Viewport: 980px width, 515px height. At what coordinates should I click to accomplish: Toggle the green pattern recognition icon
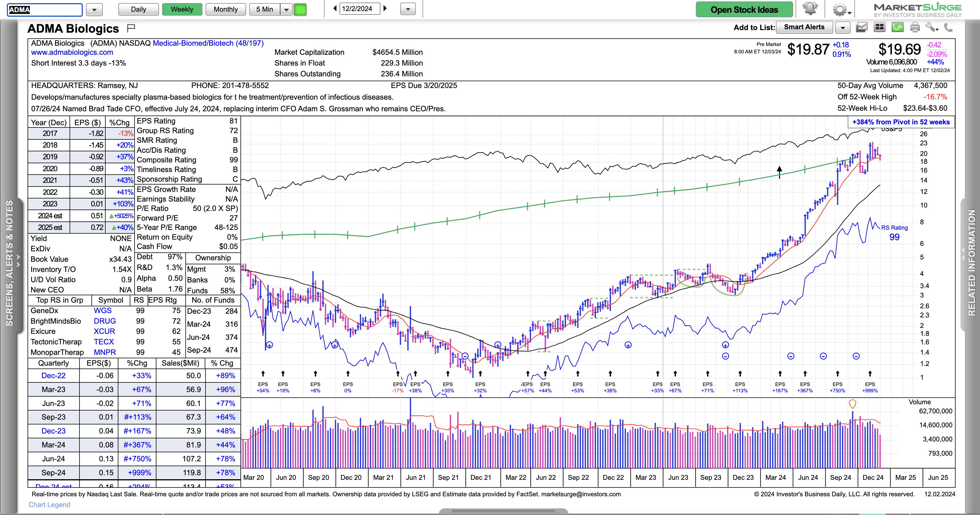click(897, 27)
